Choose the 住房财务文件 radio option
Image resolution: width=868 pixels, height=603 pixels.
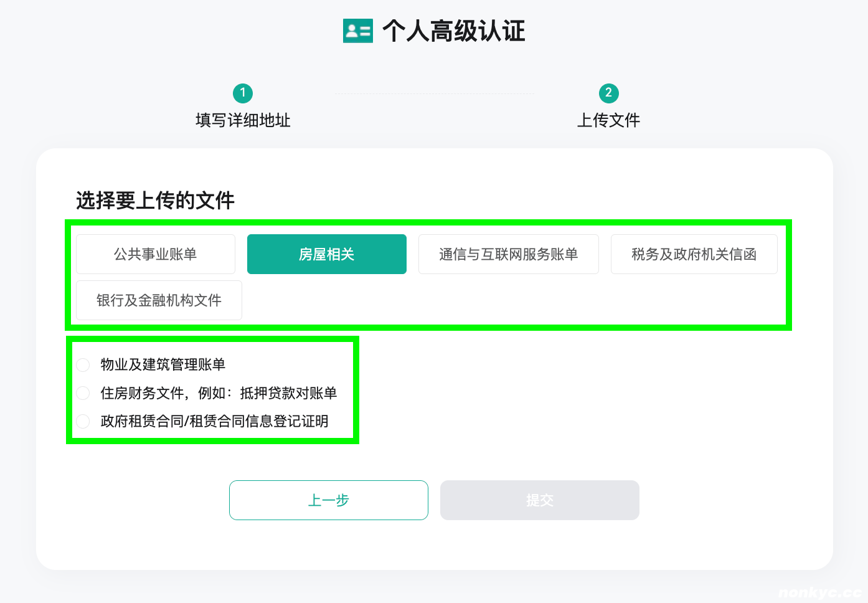(x=83, y=393)
